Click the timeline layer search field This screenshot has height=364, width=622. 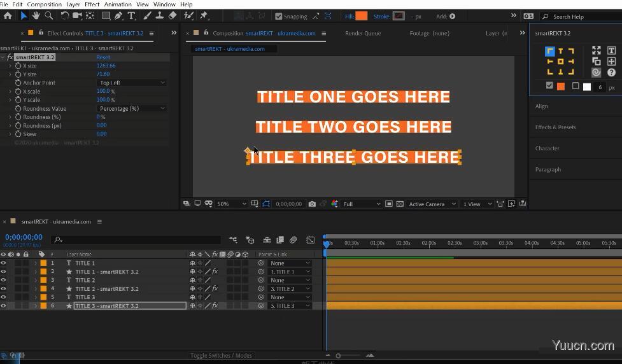coord(136,239)
